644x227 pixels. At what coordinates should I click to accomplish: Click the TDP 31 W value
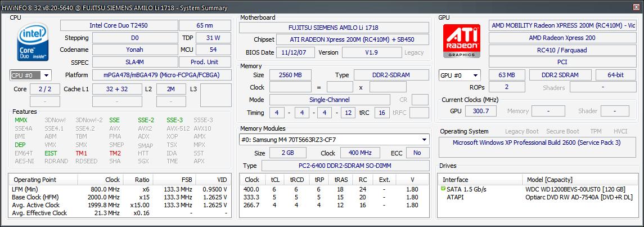(213, 38)
